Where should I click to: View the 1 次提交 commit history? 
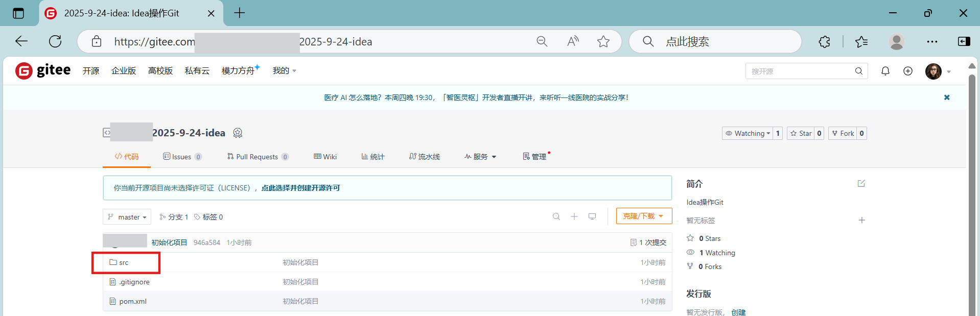click(648, 242)
